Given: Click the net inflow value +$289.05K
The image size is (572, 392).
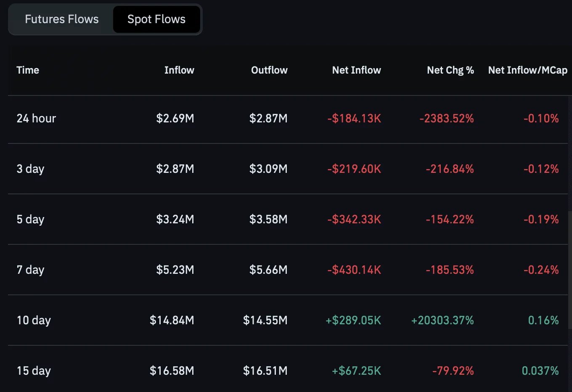Looking at the screenshot, I should pyautogui.click(x=353, y=320).
